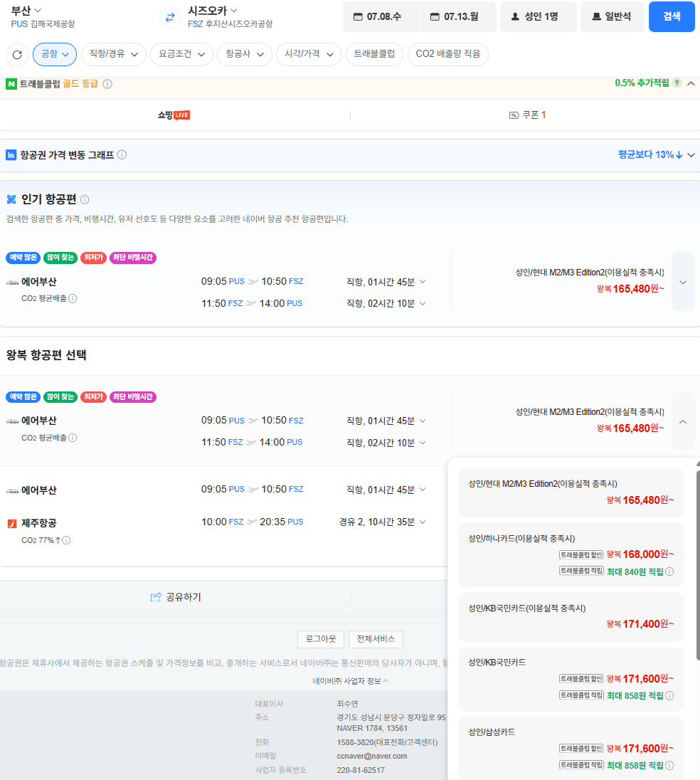Click the 공유하기 share icon

point(156,597)
